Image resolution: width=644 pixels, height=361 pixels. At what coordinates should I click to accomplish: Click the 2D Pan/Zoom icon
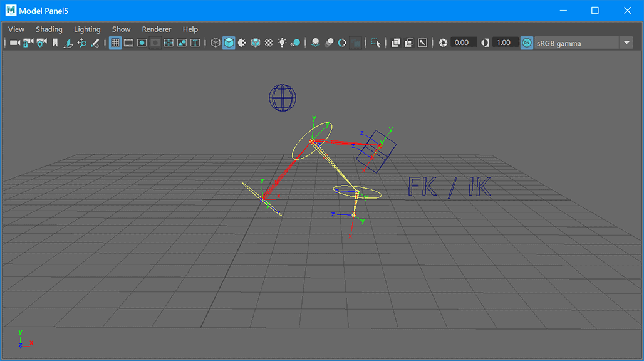tap(81, 43)
